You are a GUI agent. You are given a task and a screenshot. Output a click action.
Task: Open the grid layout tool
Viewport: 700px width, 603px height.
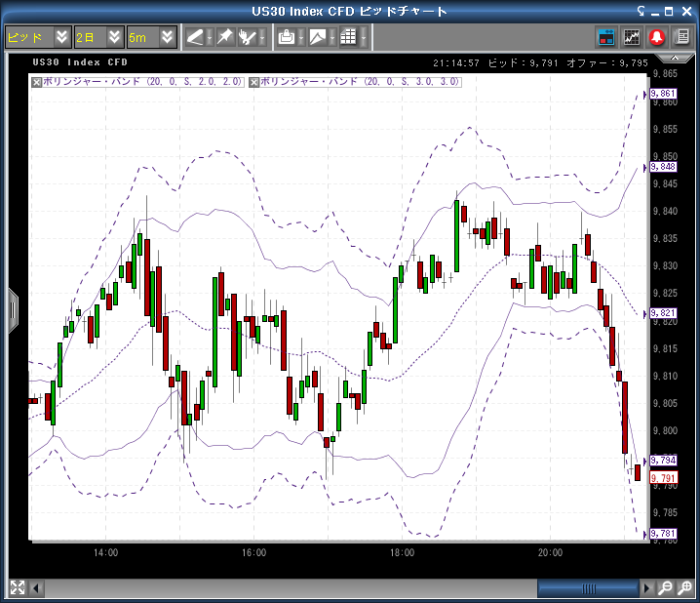click(x=348, y=37)
